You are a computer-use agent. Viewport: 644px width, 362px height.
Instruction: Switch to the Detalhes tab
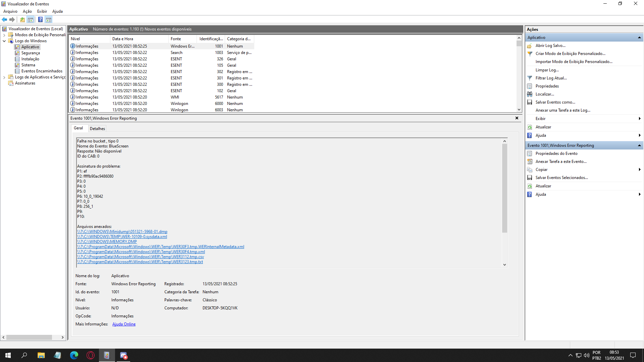tap(97, 129)
